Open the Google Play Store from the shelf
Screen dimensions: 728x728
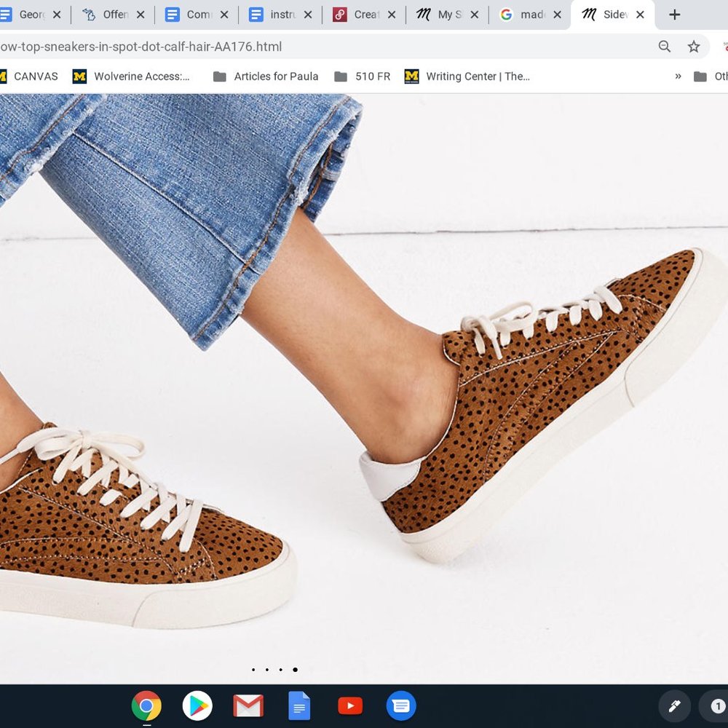point(197,705)
